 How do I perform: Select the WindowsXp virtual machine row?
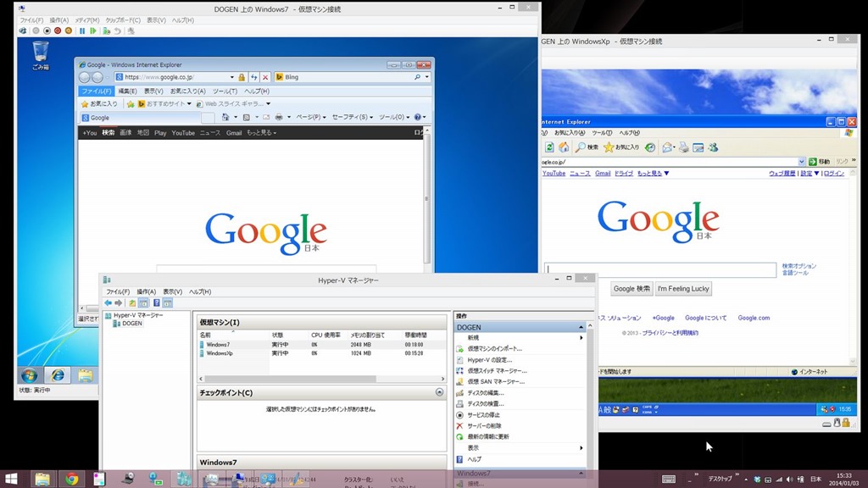[x=219, y=353]
